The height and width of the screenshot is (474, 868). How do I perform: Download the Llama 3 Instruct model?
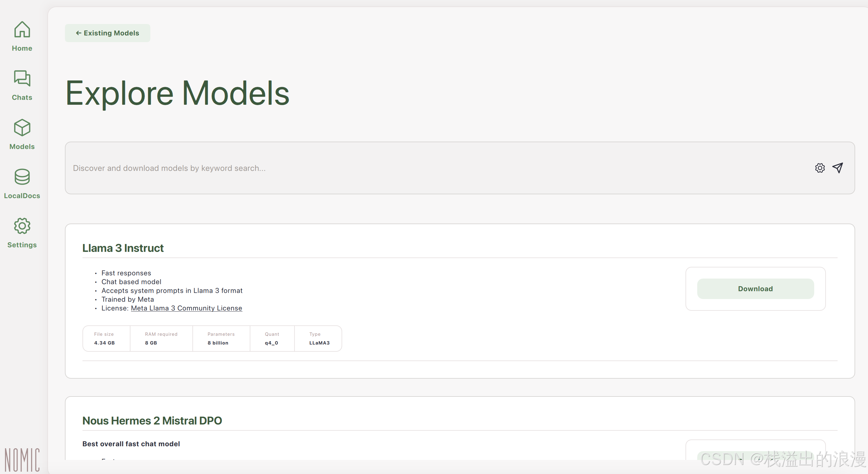(755, 288)
